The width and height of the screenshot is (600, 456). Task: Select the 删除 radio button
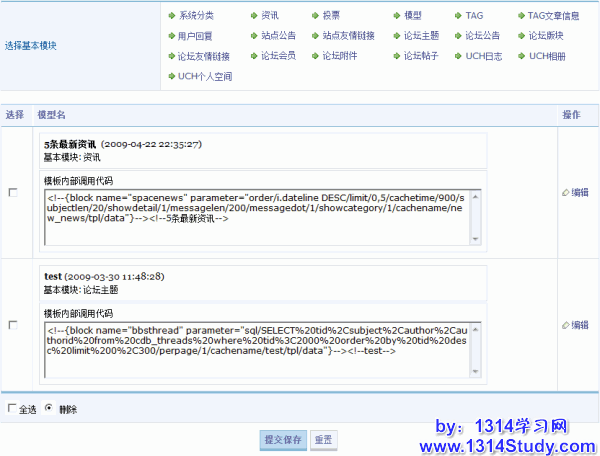[x=49, y=408]
